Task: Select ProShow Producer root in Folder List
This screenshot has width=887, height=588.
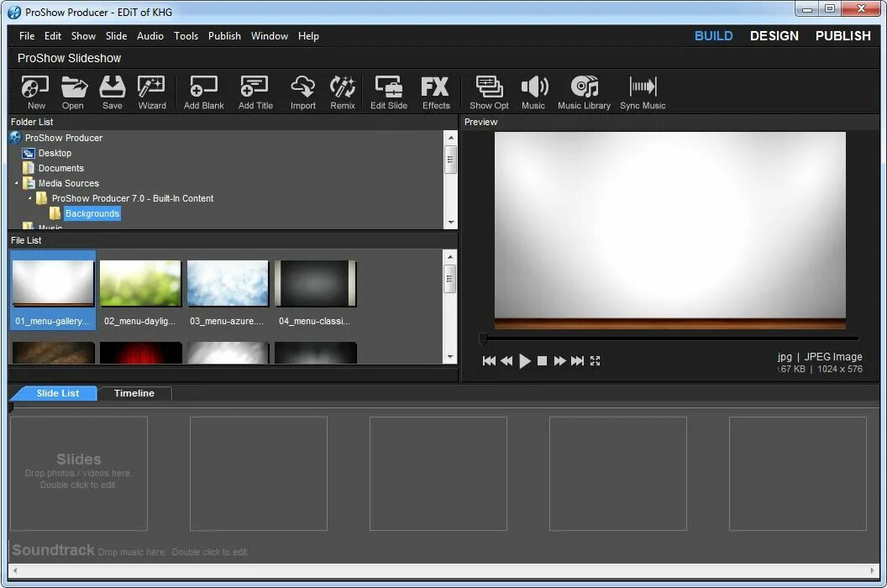Action: [x=63, y=138]
